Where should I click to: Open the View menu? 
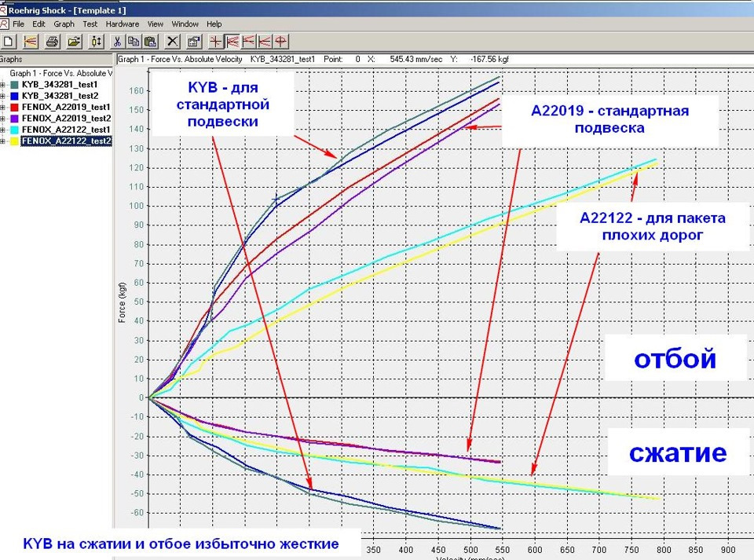(156, 24)
